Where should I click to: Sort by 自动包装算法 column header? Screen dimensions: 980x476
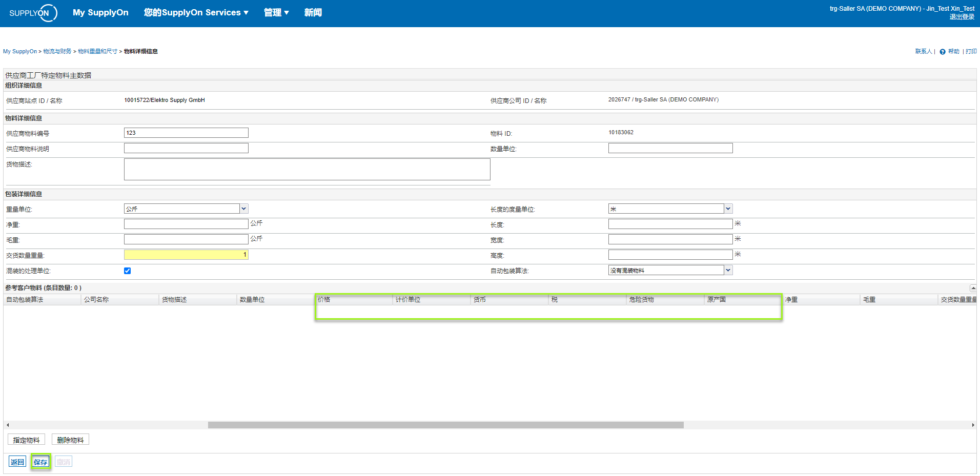pos(42,299)
